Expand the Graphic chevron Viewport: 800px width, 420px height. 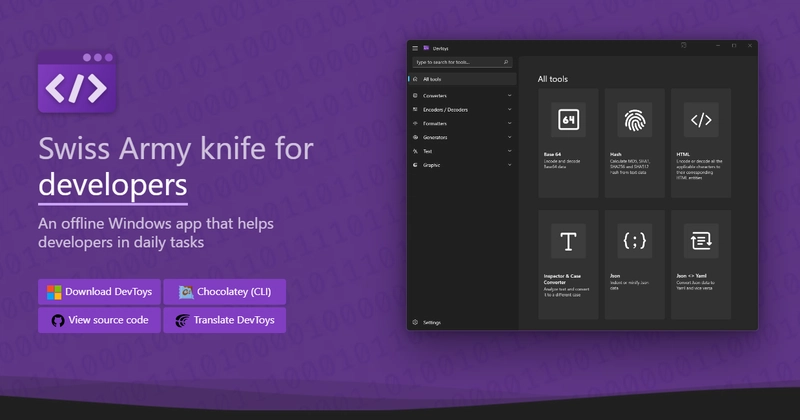point(509,165)
